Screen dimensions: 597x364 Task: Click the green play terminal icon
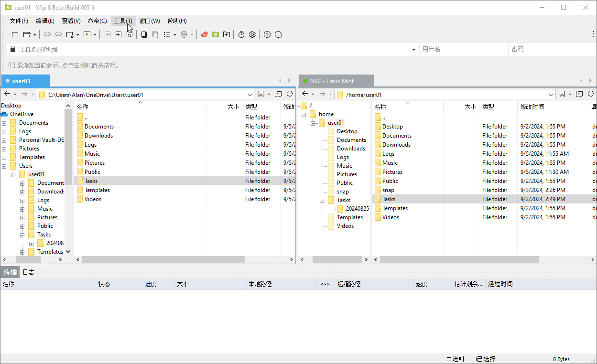click(x=87, y=34)
